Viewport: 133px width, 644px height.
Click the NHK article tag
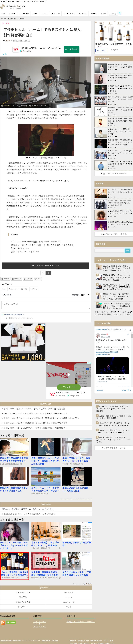[x=4, y=289]
